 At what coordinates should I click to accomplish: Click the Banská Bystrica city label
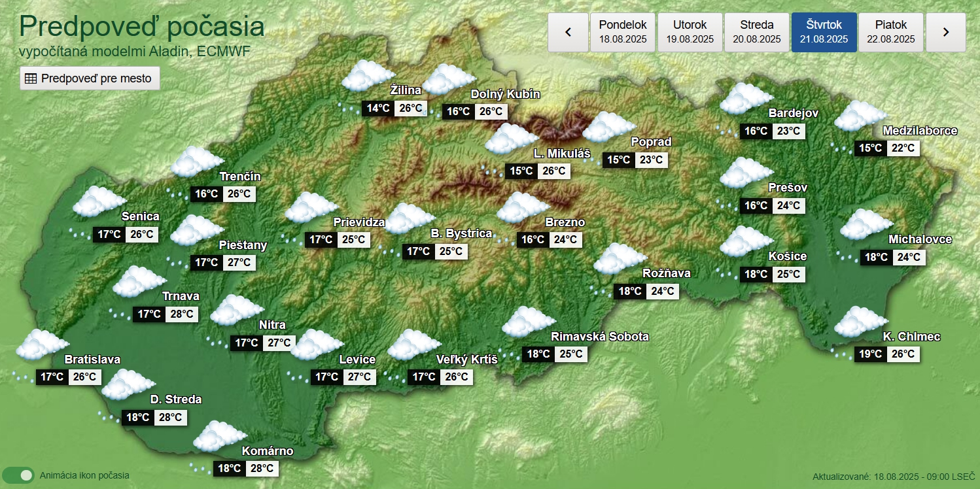coord(461,233)
